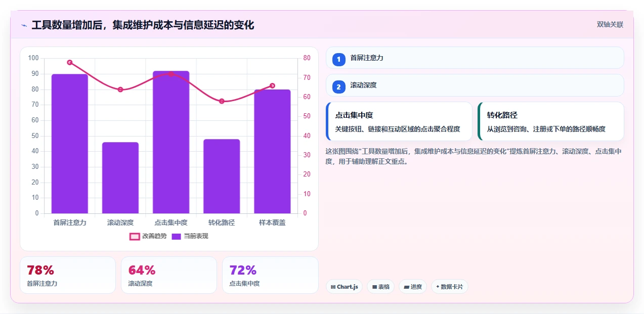The width and height of the screenshot is (644, 314).
Task: Click the 进度 tag
Action: 413,287
